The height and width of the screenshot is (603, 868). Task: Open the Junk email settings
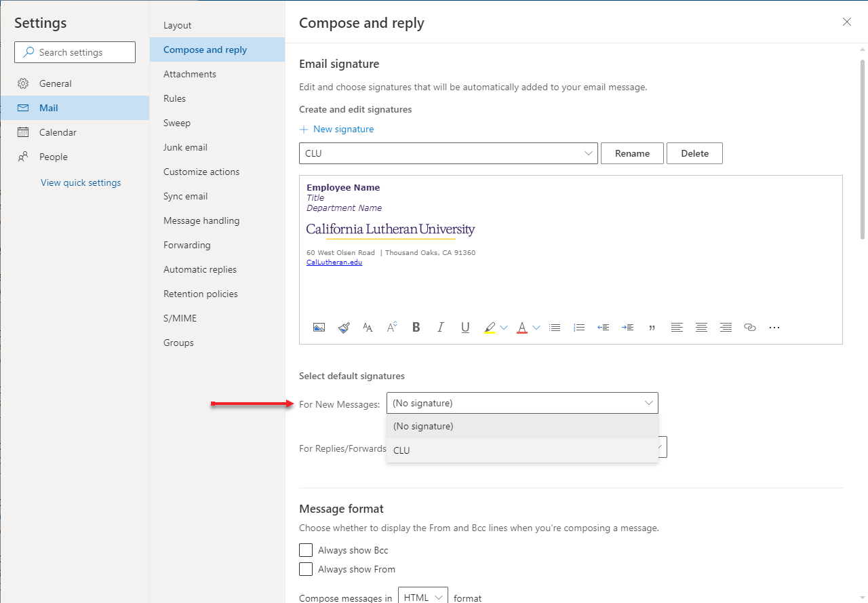coord(217,147)
